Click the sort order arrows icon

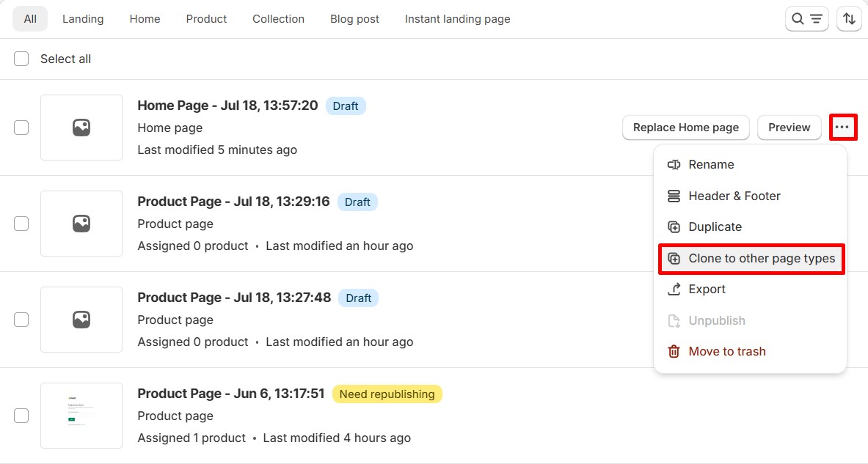849,19
